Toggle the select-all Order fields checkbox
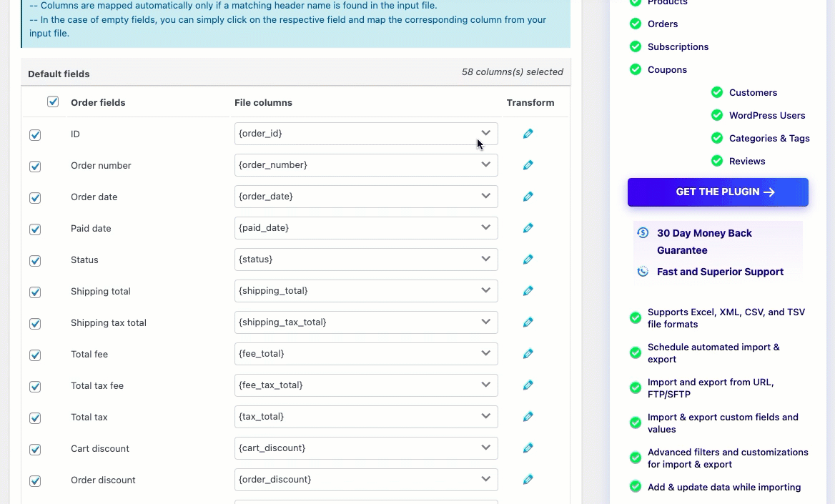835x504 pixels. pos(53,102)
